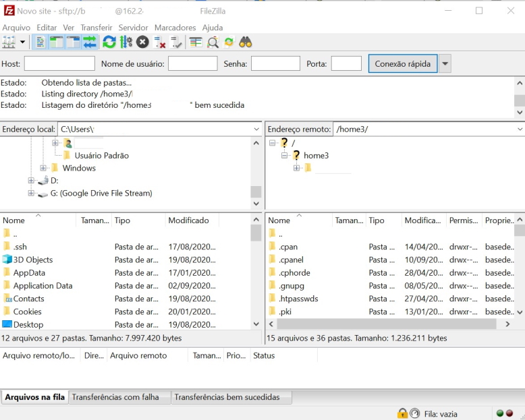Collapse the home3 remote node
This screenshot has width=525, height=420.
tap(284, 156)
